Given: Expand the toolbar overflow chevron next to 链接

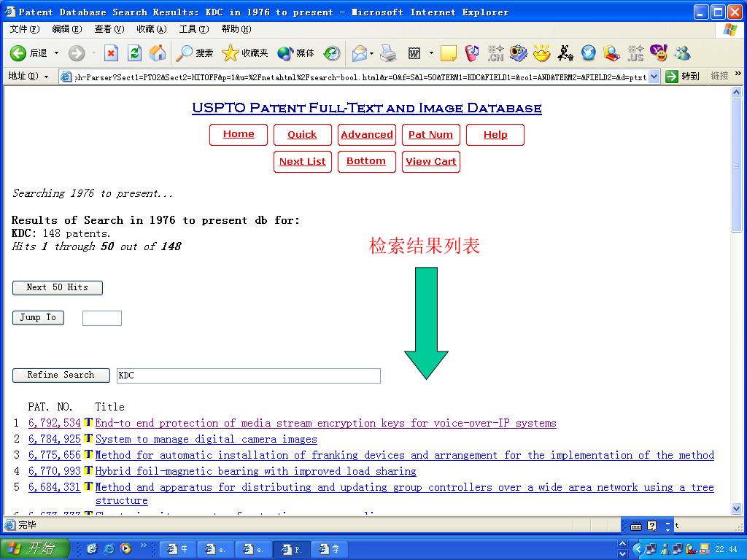Looking at the screenshot, I should tap(738, 74).
